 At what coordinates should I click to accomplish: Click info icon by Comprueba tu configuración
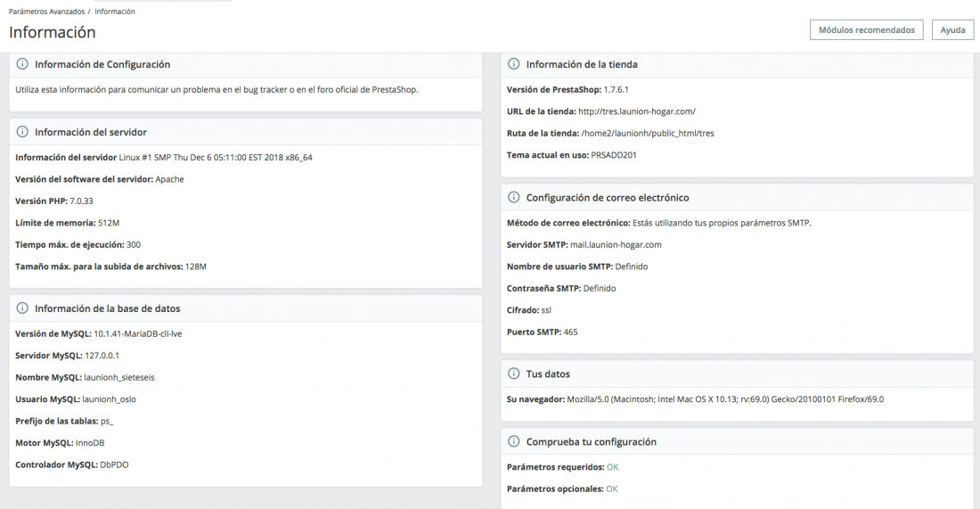[514, 441]
